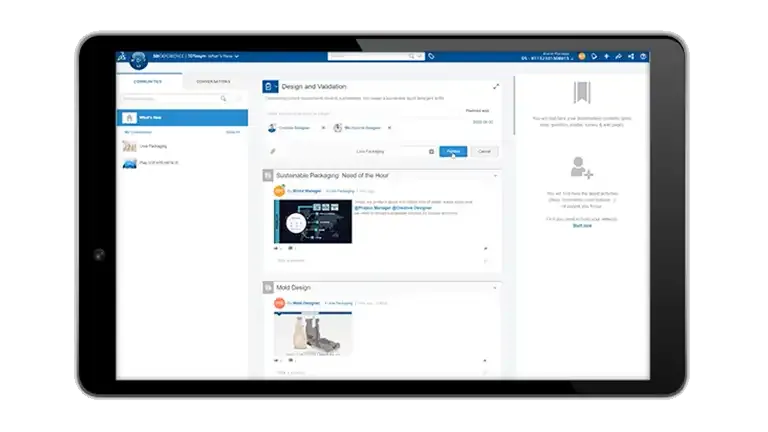This screenshot has width=768, height=432.
Task: Open the help icon in top bar
Action: (643, 56)
